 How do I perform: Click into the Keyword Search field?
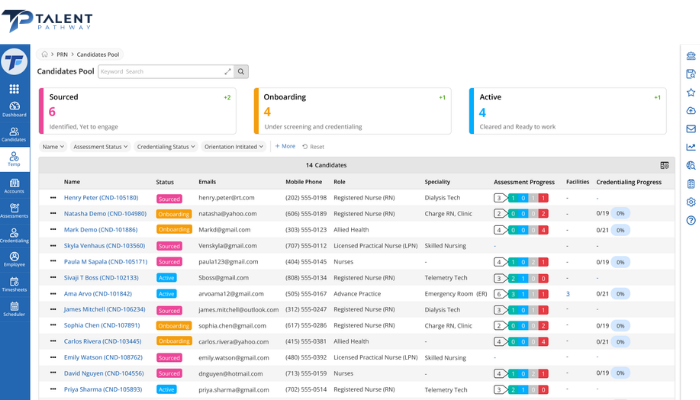coord(162,71)
